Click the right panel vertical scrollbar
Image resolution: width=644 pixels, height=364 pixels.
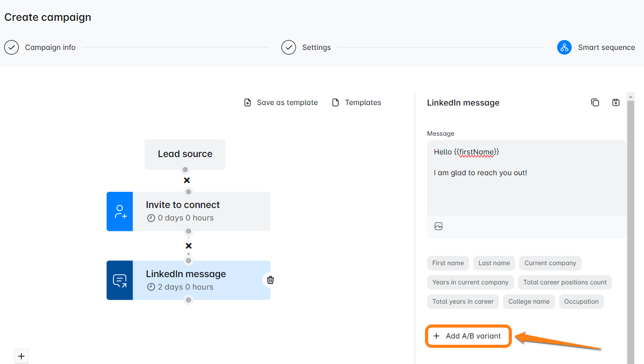coord(630,208)
